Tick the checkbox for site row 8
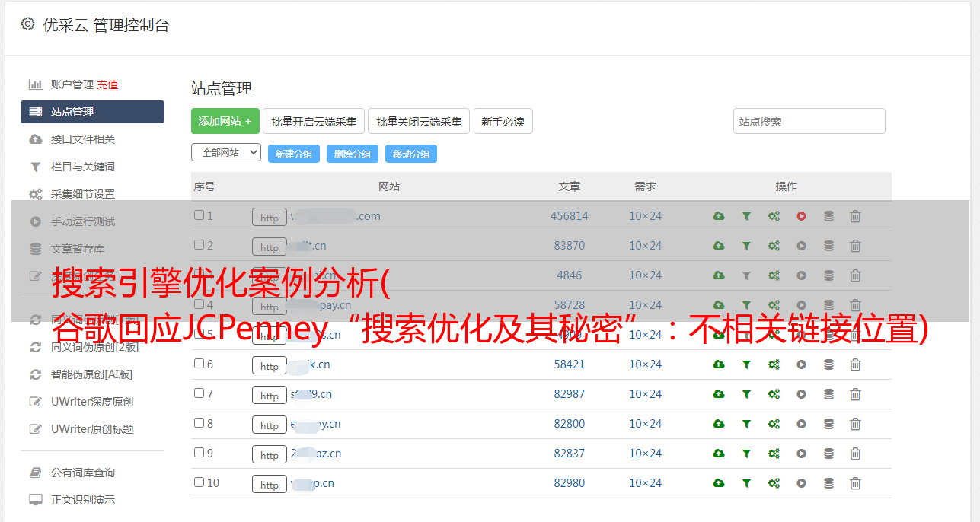The height and width of the screenshot is (522, 980). point(199,423)
